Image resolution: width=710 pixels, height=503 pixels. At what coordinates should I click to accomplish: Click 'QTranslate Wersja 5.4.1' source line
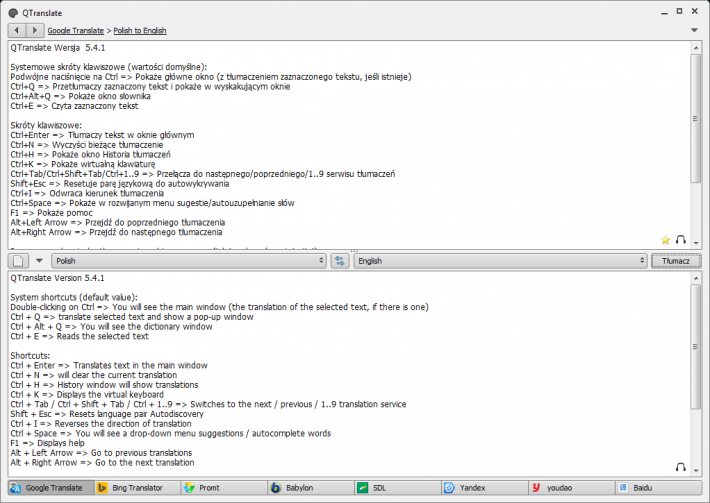click(58, 48)
